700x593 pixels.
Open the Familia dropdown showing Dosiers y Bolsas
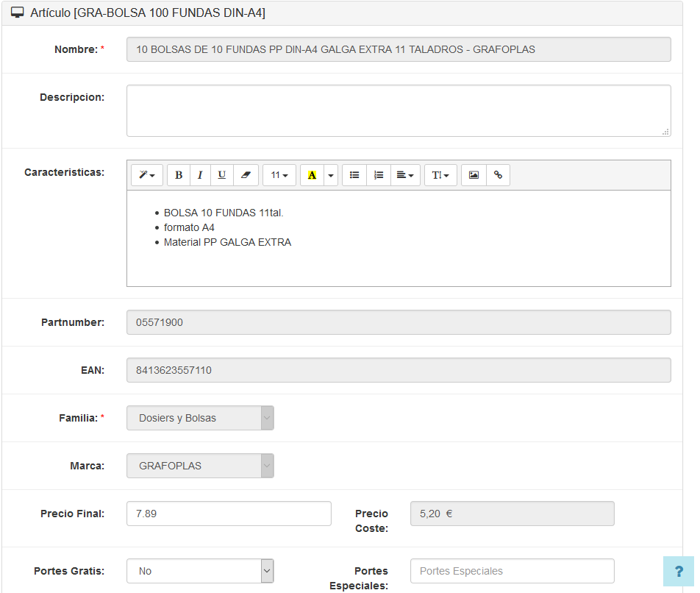(x=200, y=418)
